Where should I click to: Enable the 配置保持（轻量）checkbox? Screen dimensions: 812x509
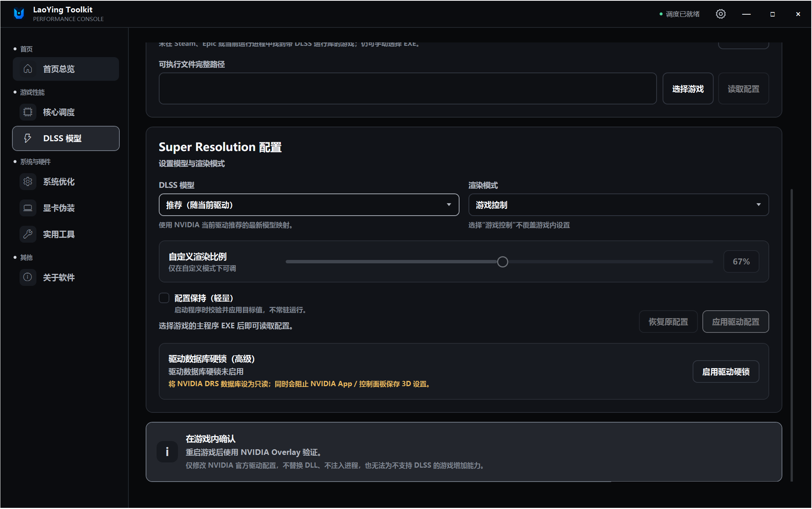[164, 298]
